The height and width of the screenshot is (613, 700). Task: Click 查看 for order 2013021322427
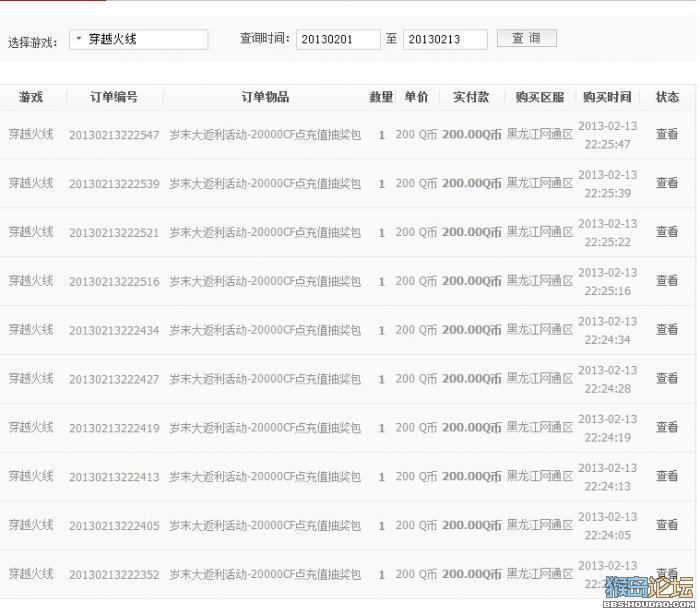click(x=667, y=378)
